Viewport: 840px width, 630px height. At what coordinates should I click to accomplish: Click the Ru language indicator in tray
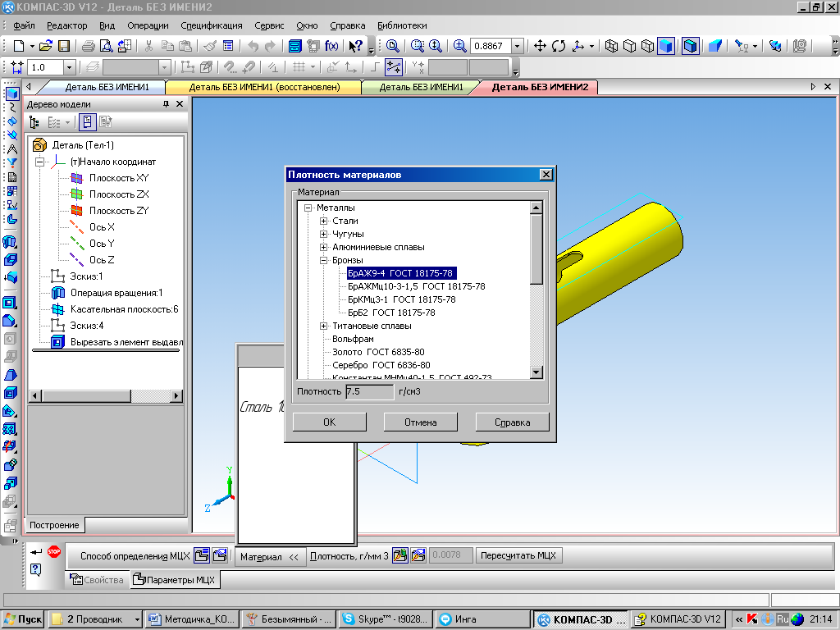782,619
